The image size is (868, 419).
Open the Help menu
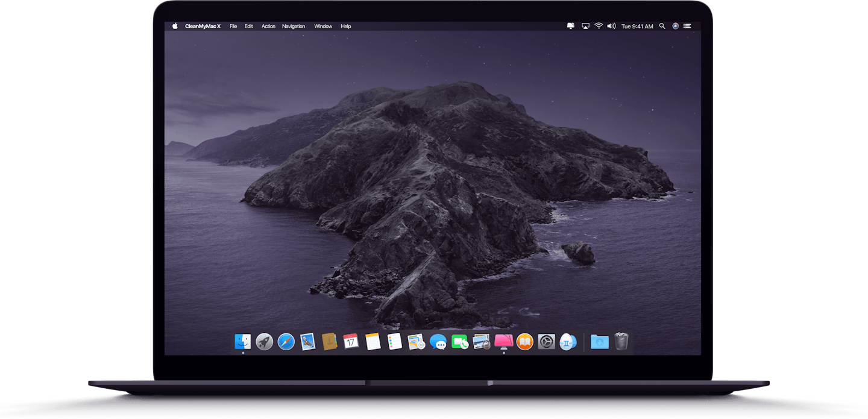point(345,27)
